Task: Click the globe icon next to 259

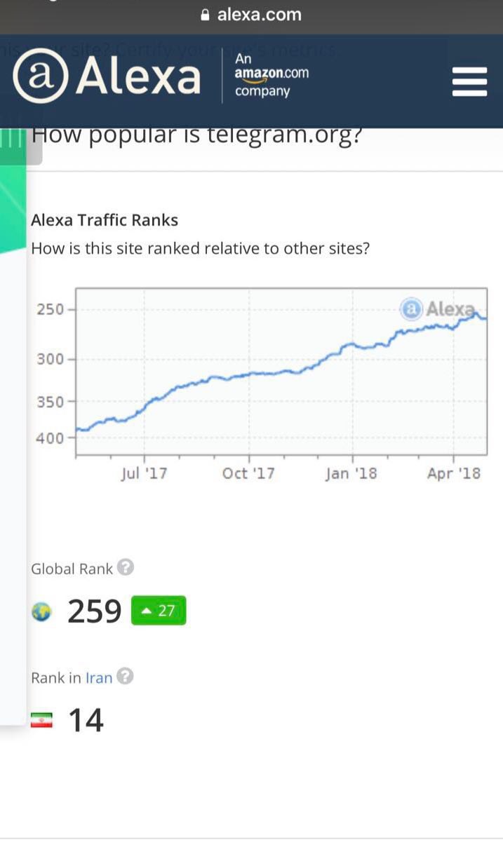Action: 41,612
